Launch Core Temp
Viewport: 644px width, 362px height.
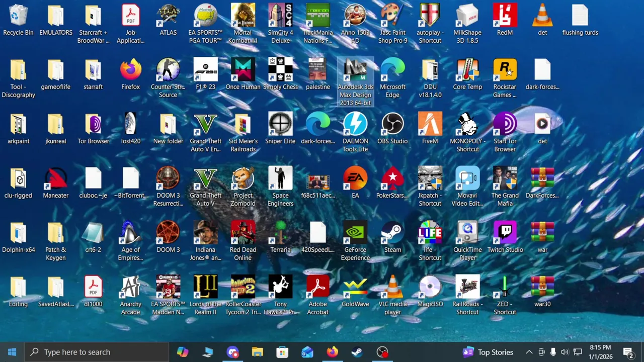pyautogui.click(x=467, y=74)
